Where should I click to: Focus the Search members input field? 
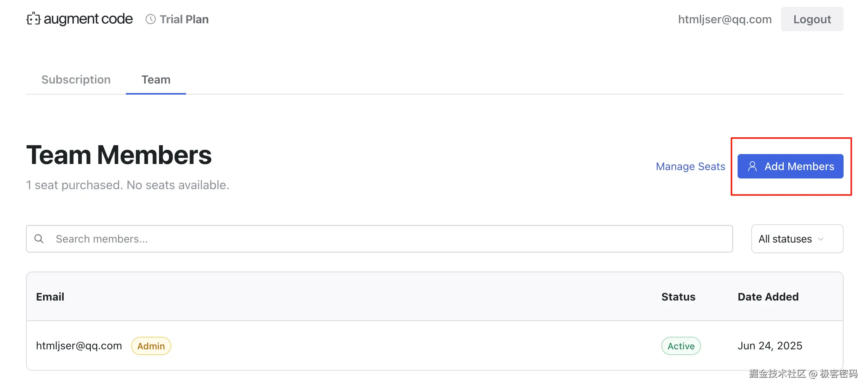click(381, 239)
